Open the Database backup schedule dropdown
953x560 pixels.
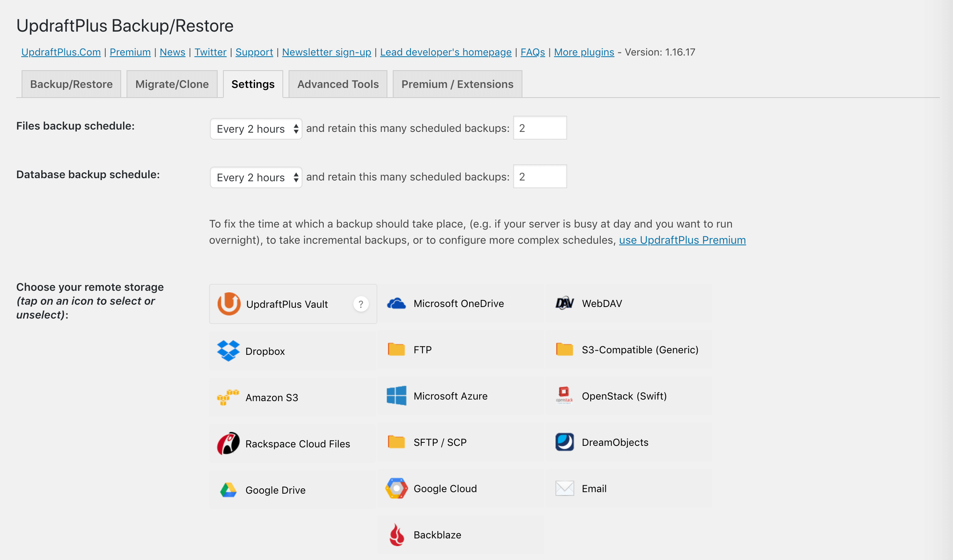pos(256,177)
